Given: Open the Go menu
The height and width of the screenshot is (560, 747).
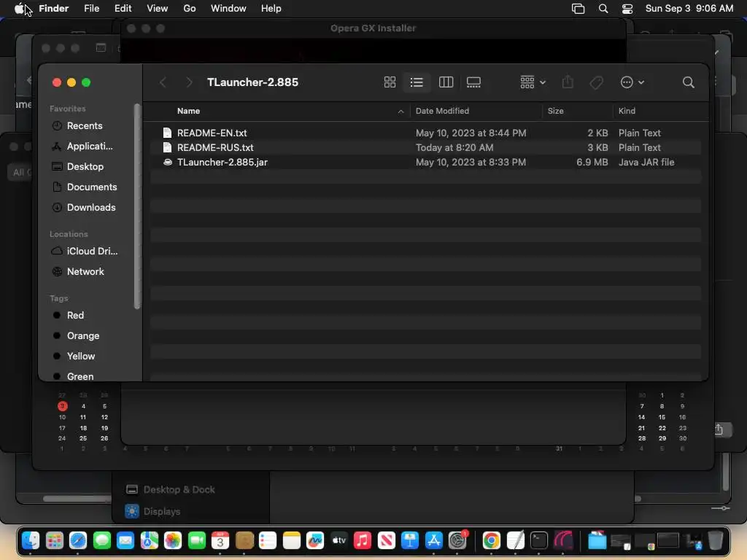Looking at the screenshot, I should coord(190,9).
